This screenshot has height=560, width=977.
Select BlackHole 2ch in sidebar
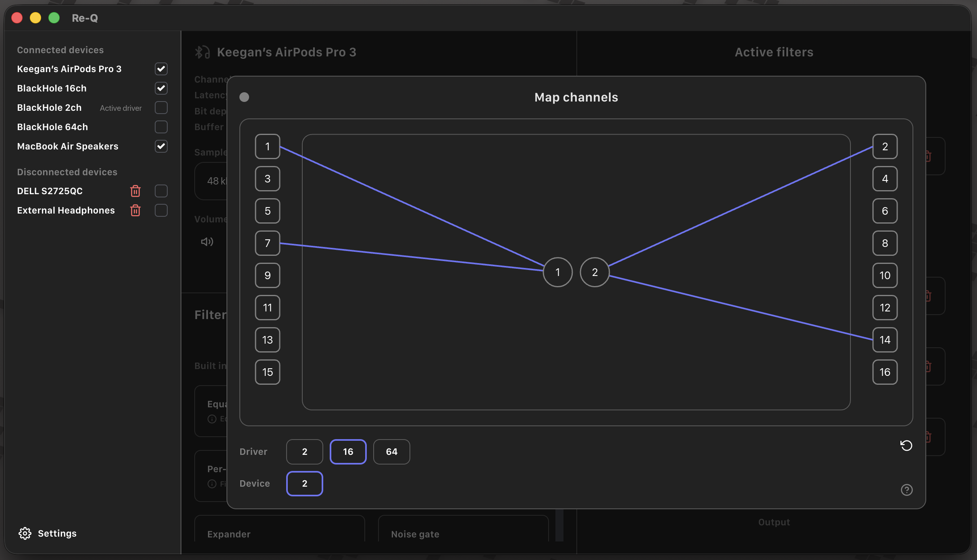click(x=49, y=108)
